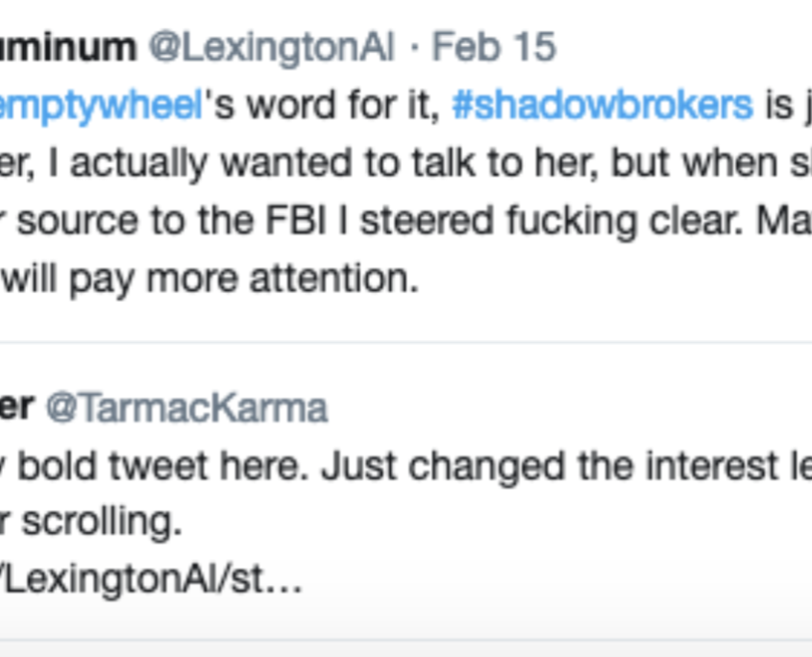
Task: Click the bold display name before @TarmacKarma
Action: pyautogui.click(x=16, y=408)
